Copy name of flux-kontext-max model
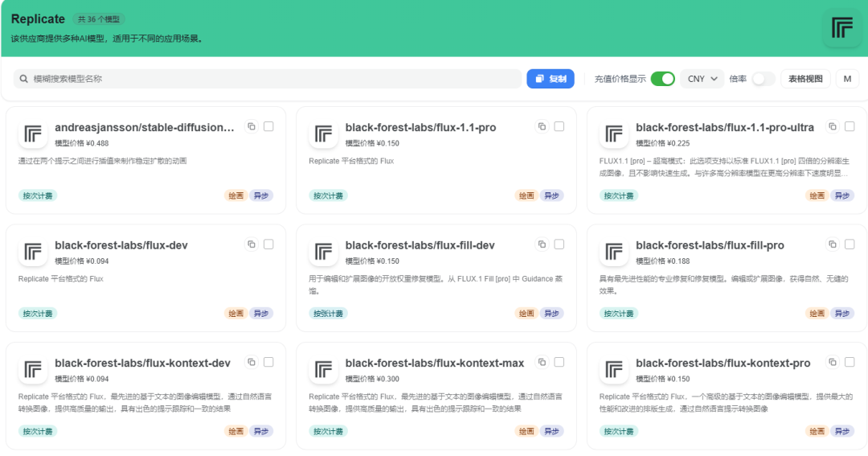Image resolution: width=868 pixels, height=456 pixels. point(542,363)
